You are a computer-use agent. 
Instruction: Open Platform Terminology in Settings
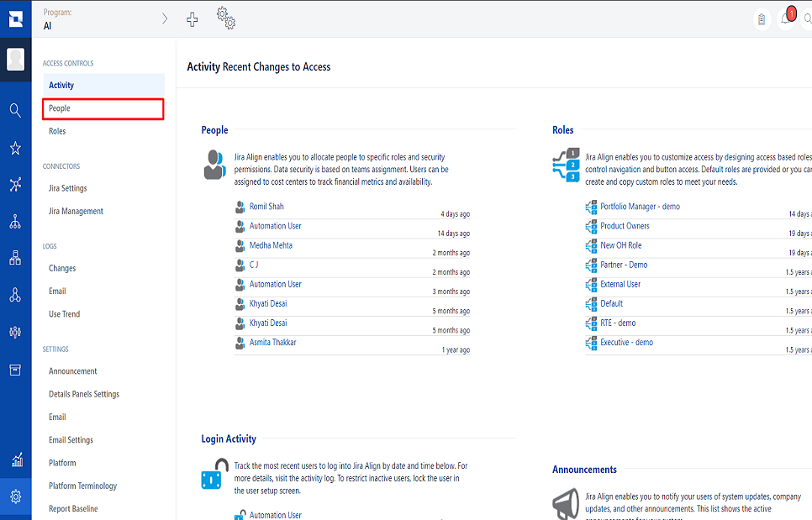(x=82, y=486)
